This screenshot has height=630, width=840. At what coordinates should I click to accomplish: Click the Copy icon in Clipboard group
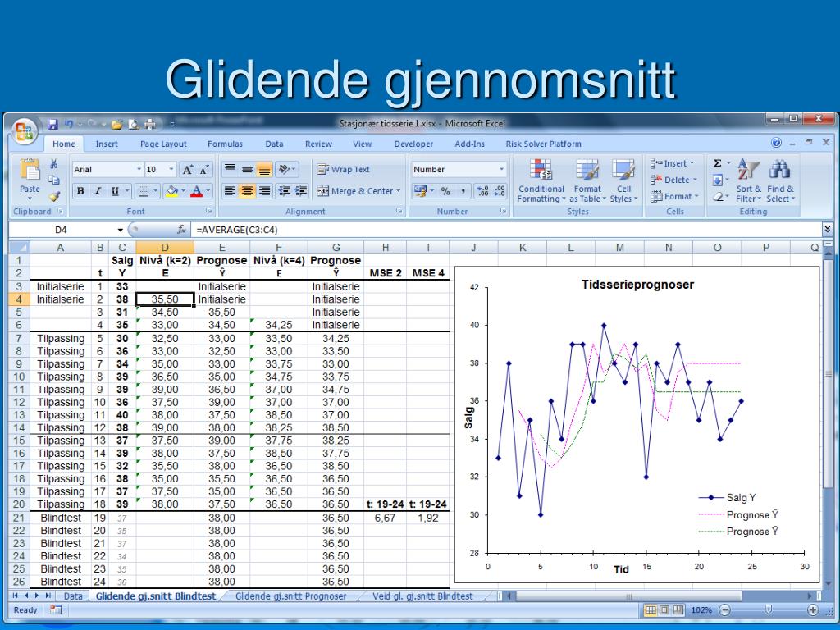tap(53, 180)
